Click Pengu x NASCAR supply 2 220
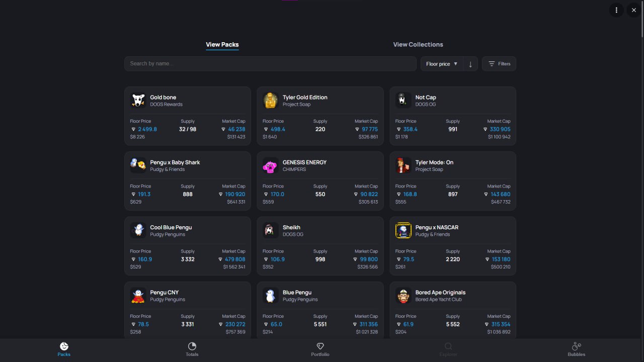This screenshot has width=644, height=362. (453, 259)
